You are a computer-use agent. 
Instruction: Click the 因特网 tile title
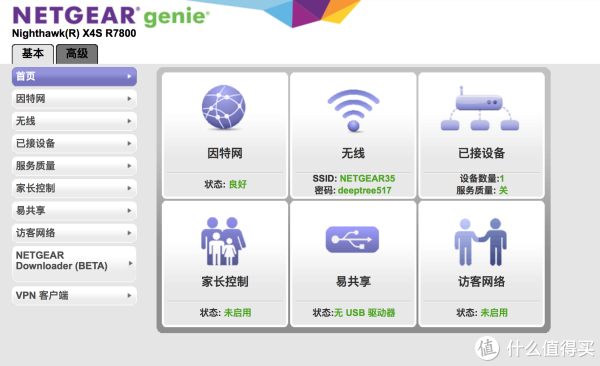click(225, 153)
